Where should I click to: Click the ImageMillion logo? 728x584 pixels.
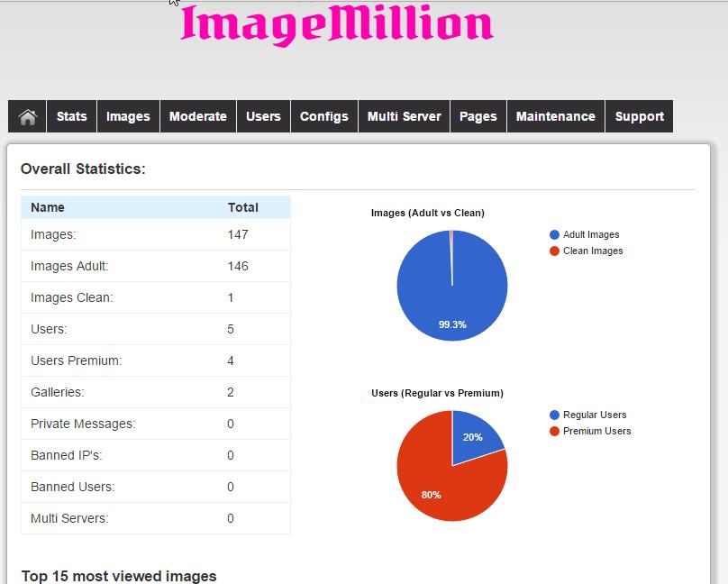[337, 24]
